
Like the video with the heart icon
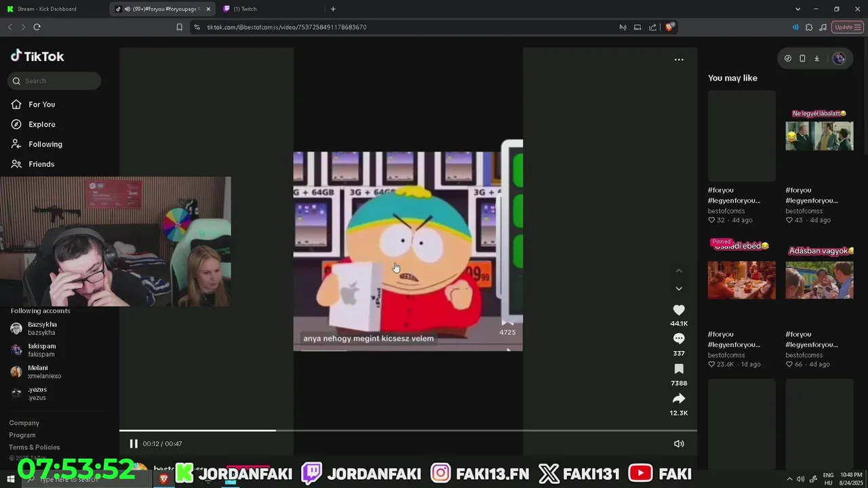click(679, 310)
